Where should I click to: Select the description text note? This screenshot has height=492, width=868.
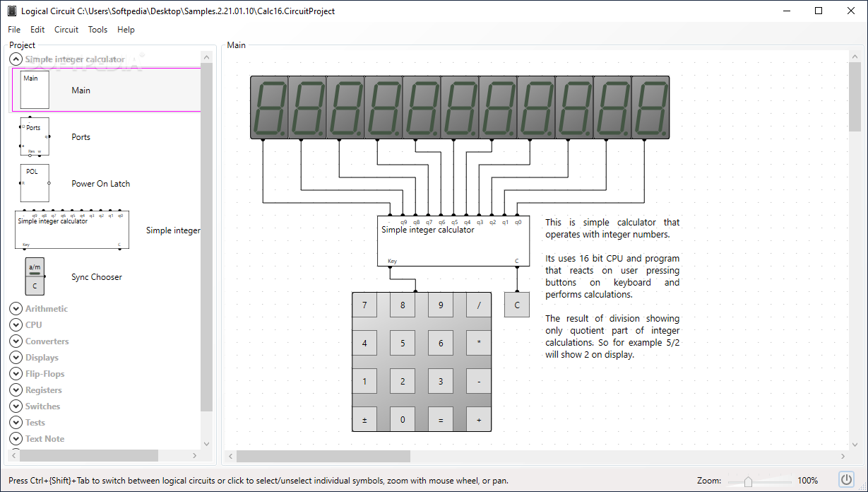tap(612, 288)
